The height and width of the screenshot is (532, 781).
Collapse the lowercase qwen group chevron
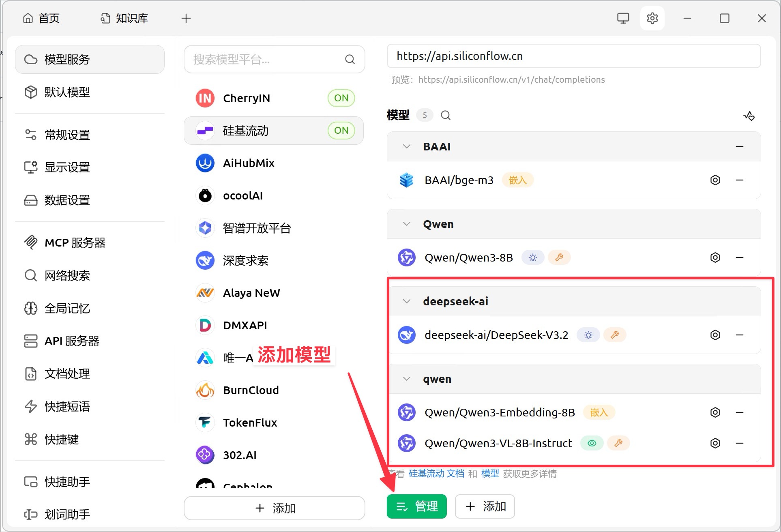pos(406,379)
